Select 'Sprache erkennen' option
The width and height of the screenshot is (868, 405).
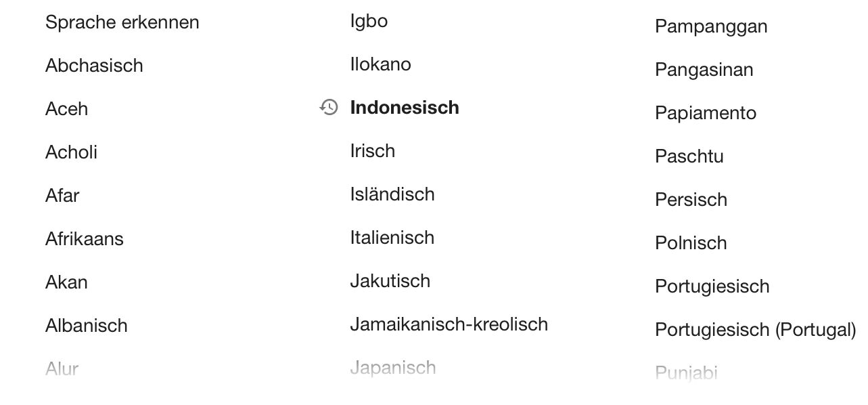click(x=122, y=22)
